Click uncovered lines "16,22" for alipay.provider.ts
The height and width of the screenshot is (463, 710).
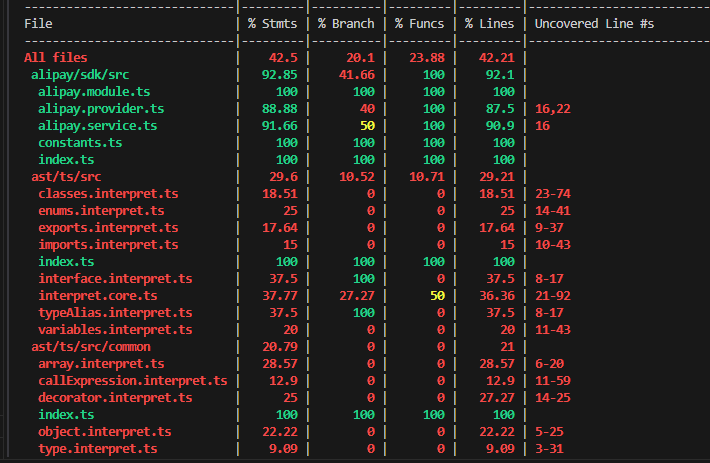[552, 108]
